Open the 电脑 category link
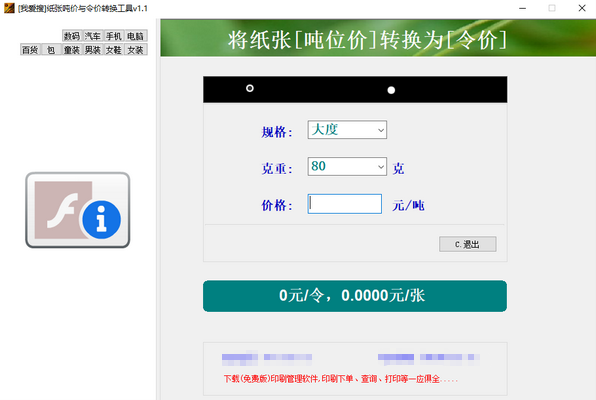 tap(135, 36)
